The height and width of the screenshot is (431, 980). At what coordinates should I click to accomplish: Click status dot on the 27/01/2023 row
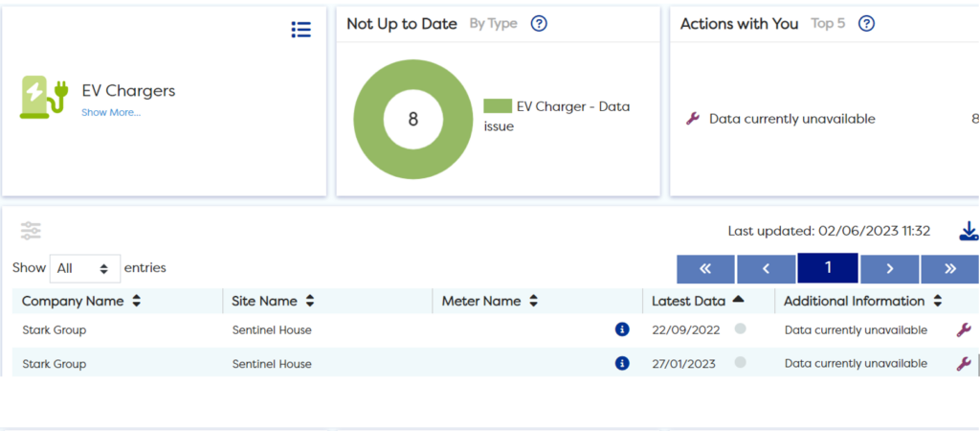[740, 362]
